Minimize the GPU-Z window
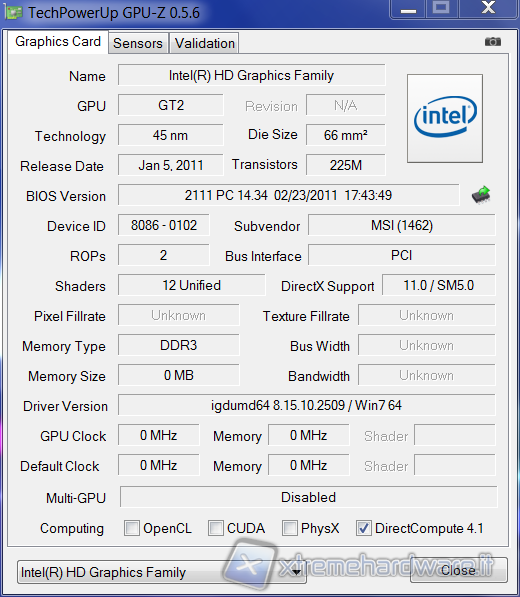 408,9
